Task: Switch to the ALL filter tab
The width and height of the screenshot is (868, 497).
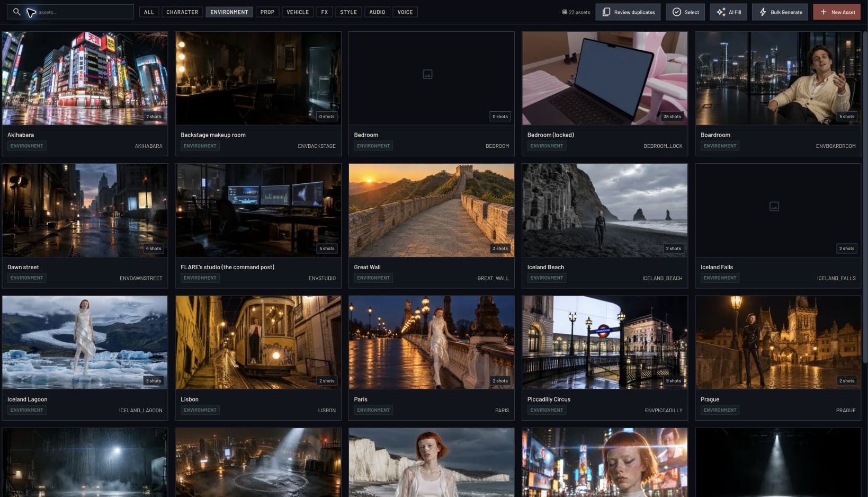Action: [149, 12]
